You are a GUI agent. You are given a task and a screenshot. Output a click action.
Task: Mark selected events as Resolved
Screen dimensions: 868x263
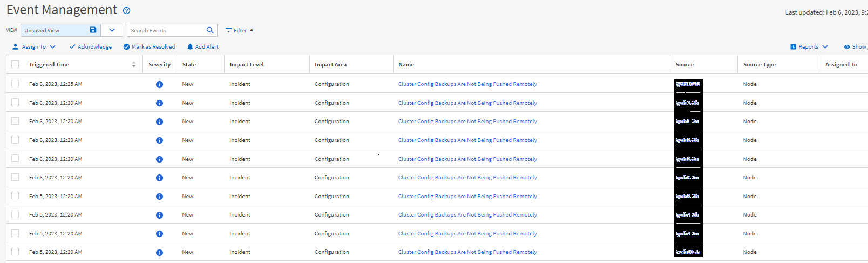coord(149,47)
